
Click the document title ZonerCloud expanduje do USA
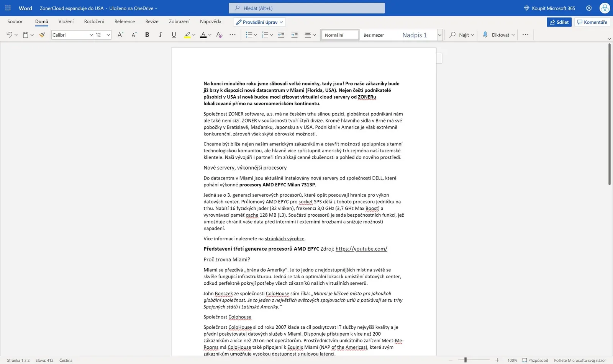pyautogui.click(x=72, y=8)
